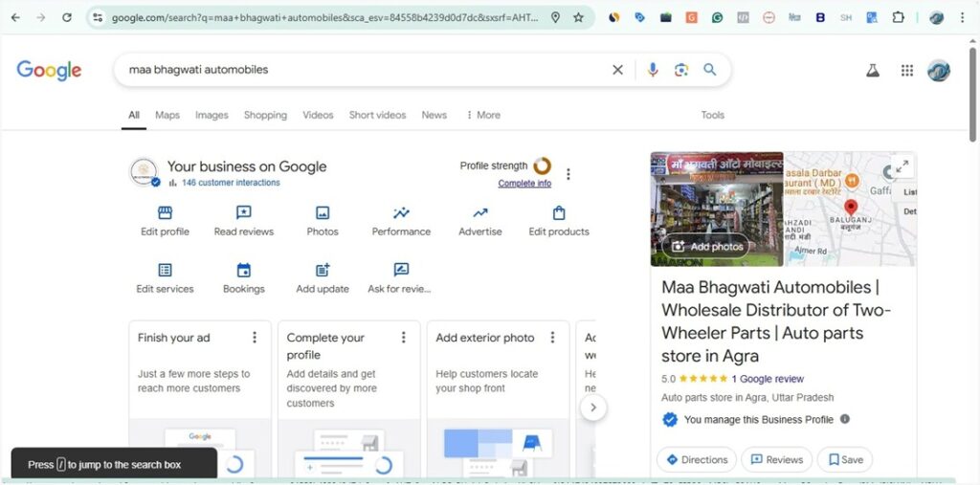The width and height of the screenshot is (980, 485).
Task: Add photos to the business listing
Action: point(707,246)
